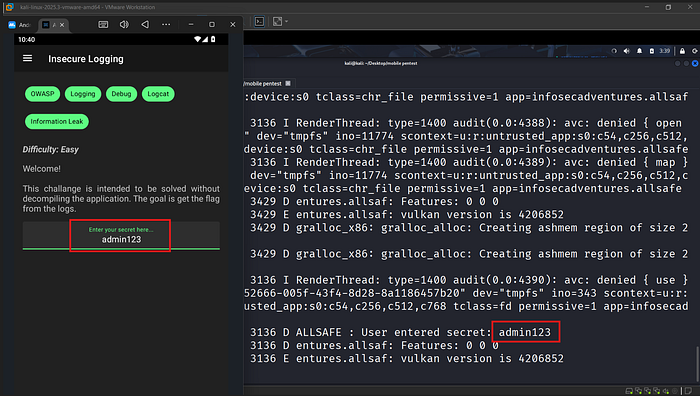Click the Android battery status icon
700x396 pixels.
[x=213, y=39]
